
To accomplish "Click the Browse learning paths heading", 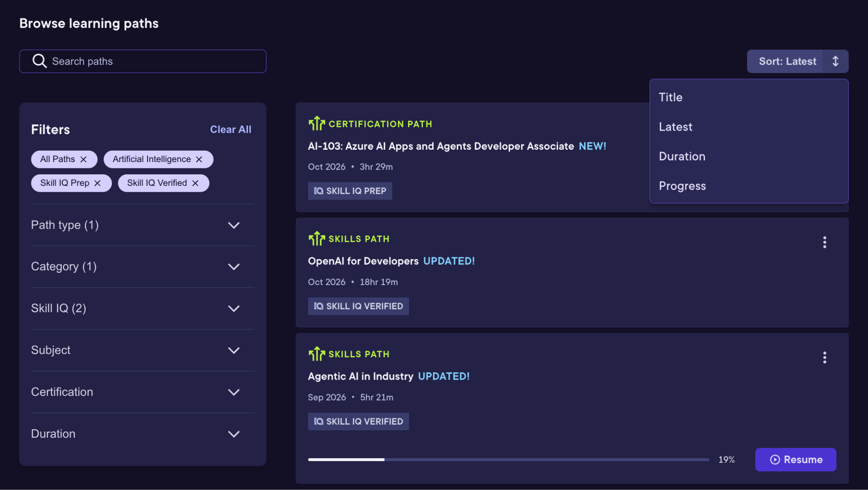I will click(89, 23).
